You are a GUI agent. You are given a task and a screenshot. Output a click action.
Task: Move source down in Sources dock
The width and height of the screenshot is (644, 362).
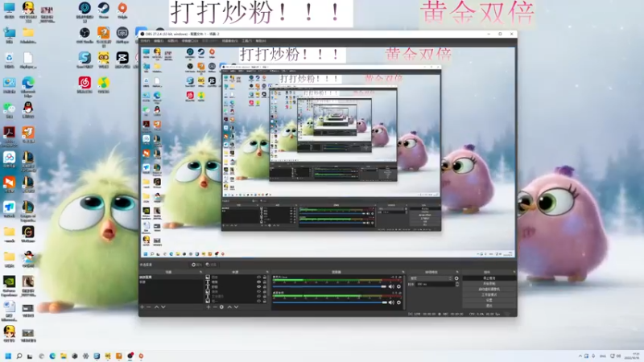pyautogui.click(x=236, y=307)
